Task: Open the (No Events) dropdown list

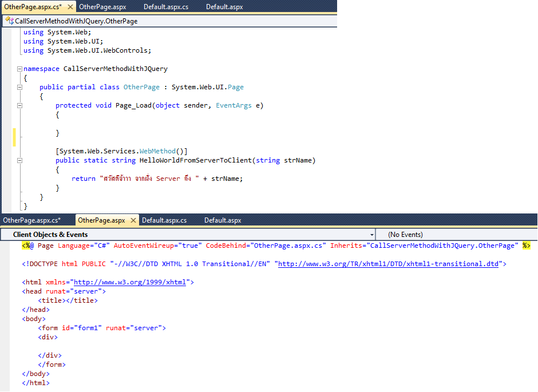Action: [x=458, y=235]
